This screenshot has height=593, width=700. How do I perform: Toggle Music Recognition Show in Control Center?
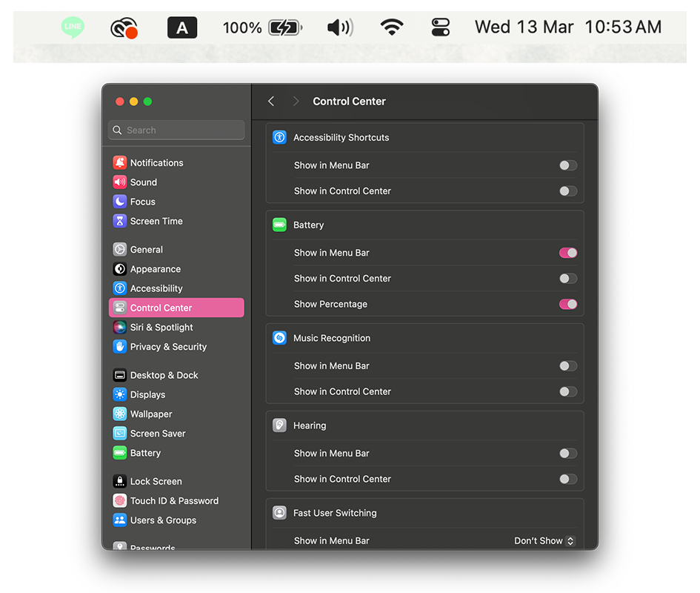[568, 392]
